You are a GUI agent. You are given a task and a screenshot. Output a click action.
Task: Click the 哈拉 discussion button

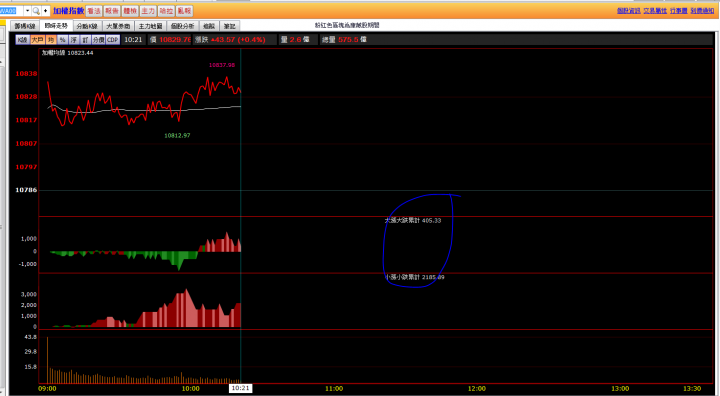click(166, 11)
